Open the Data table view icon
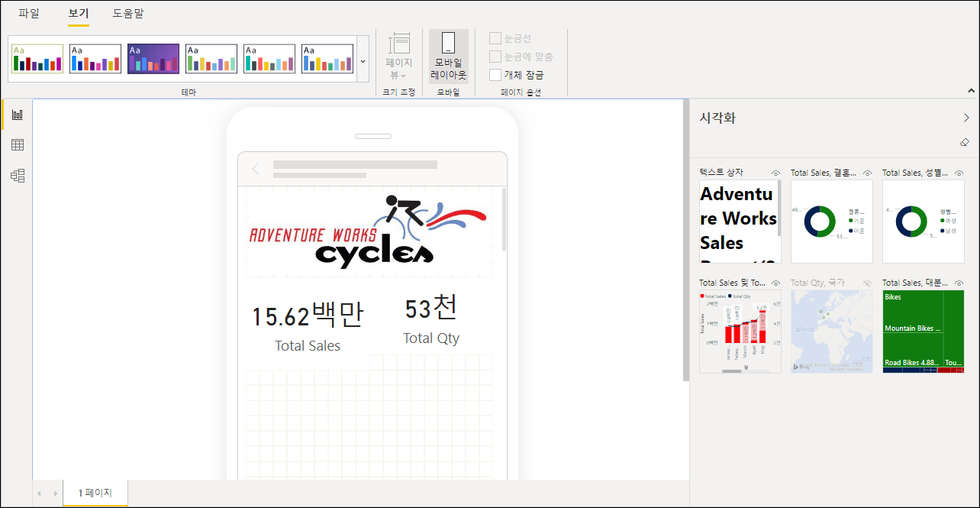This screenshot has height=508, width=980. pos(17,145)
